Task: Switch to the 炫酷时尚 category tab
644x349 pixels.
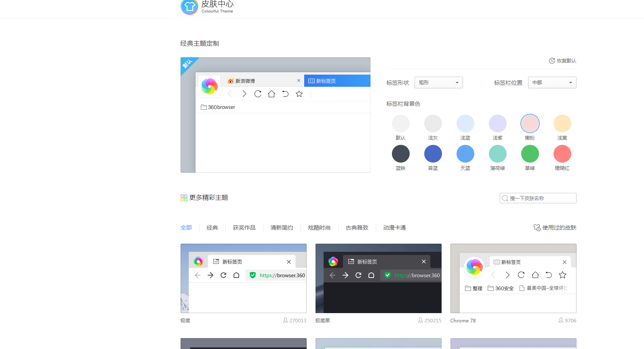Action: point(319,228)
